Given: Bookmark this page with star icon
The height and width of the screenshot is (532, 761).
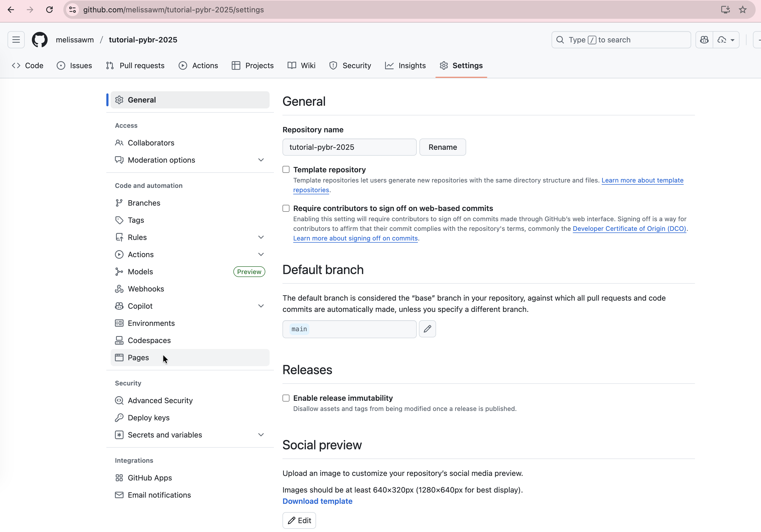Looking at the screenshot, I should click(x=743, y=10).
